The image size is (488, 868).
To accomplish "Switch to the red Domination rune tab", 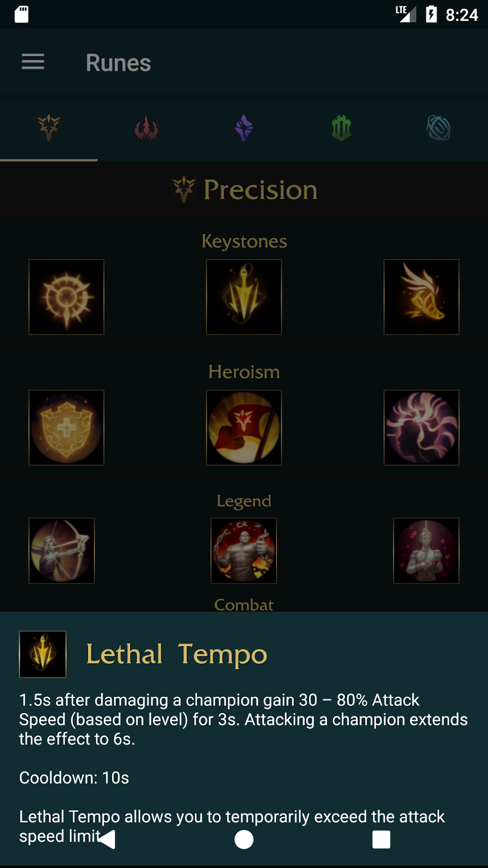I will point(146,128).
